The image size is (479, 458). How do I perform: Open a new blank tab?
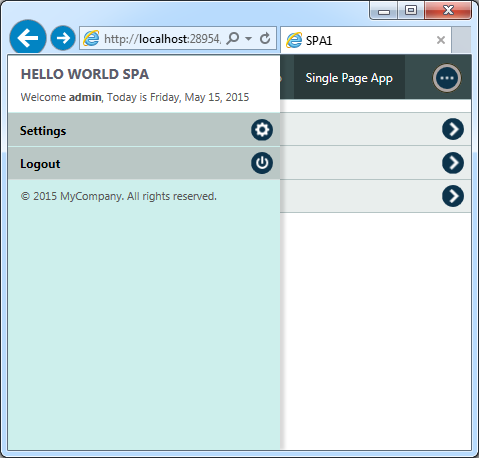pyautogui.click(x=462, y=40)
